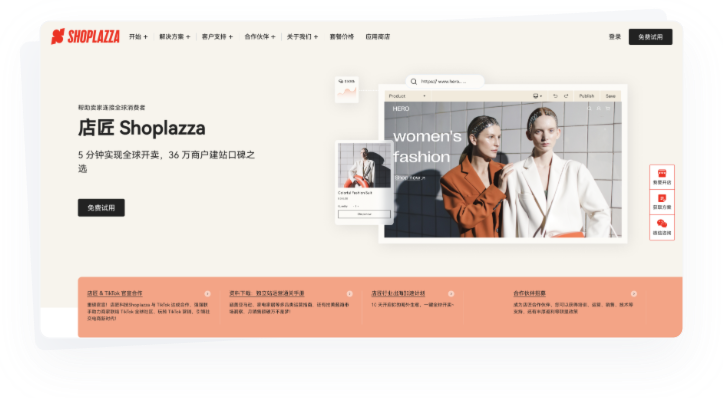Click arrow icon on TikTok partnership card
Image resolution: width=723 pixels, height=398 pixels.
click(207, 294)
